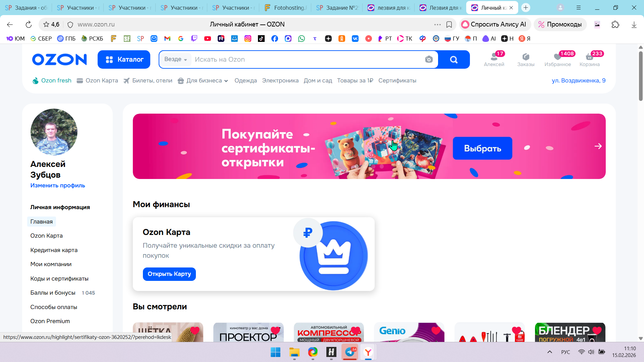Toggle favorite heart on Genio product

tap(436, 330)
